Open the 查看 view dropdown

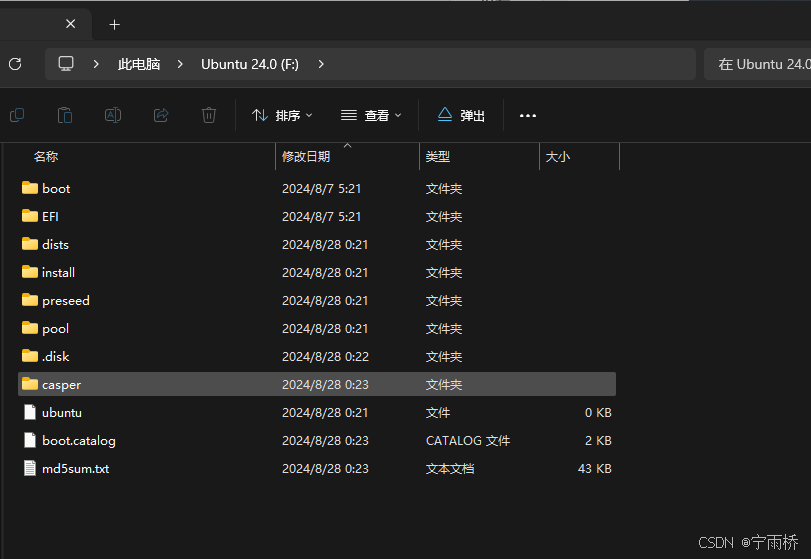pos(371,115)
